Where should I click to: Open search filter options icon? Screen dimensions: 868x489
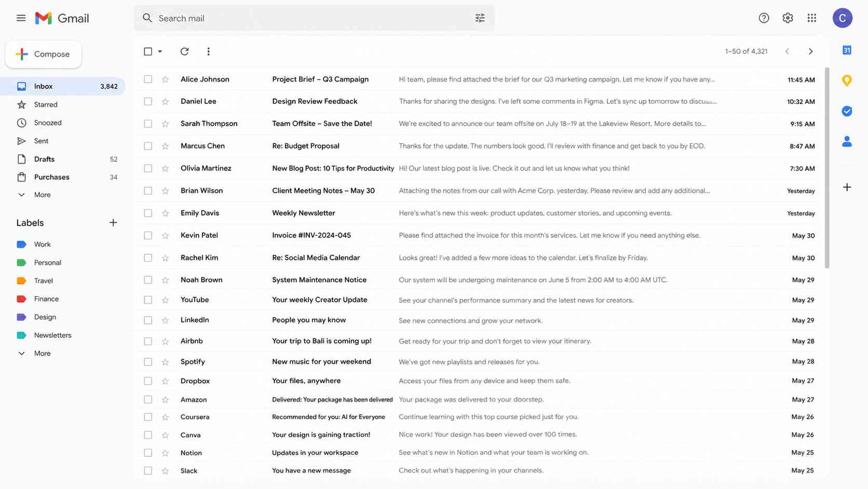point(480,18)
